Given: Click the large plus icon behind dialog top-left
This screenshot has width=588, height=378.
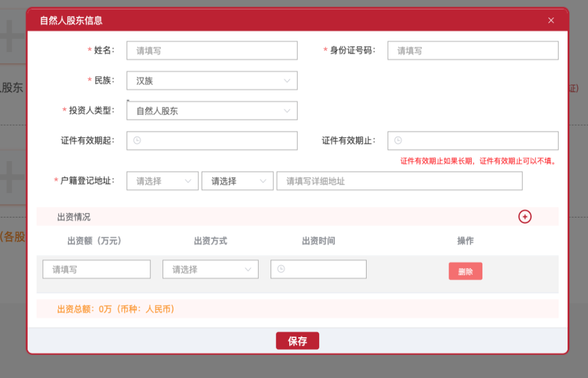Looking at the screenshot, I should [11, 36].
